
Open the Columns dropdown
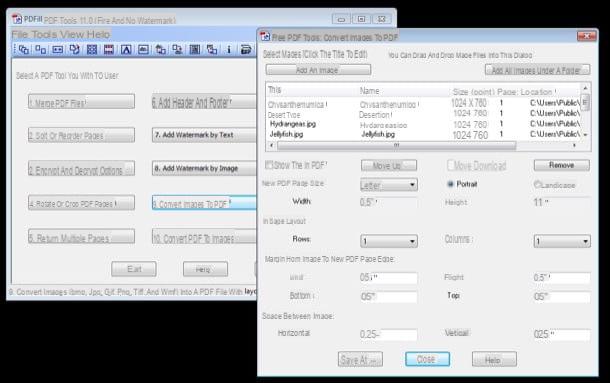[x=562, y=241]
